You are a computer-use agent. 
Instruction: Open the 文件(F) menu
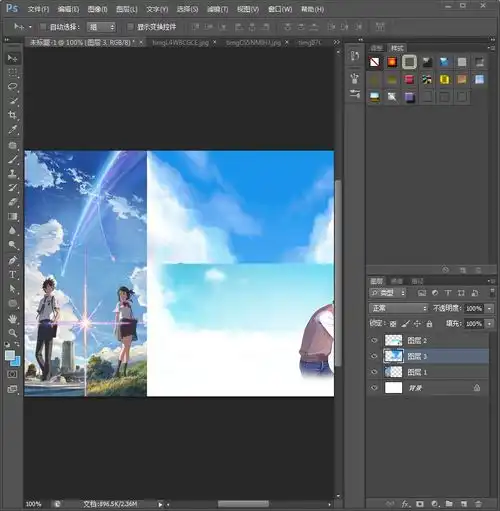coord(38,9)
